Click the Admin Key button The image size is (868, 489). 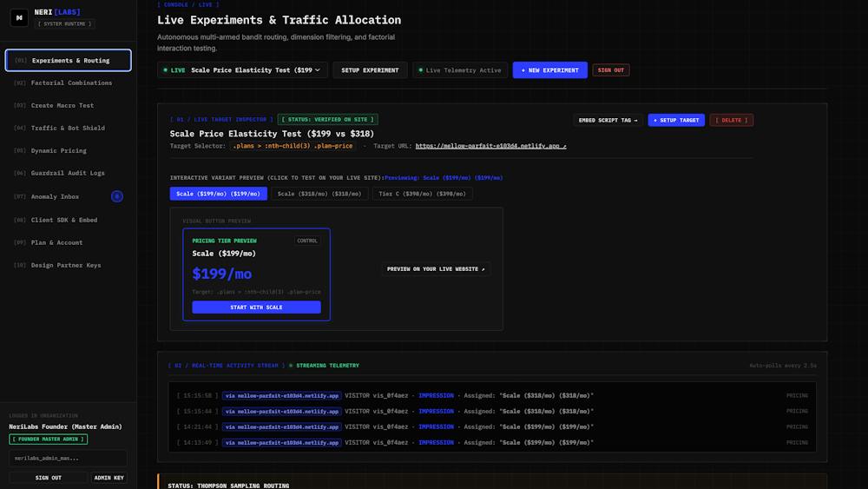tap(109, 478)
